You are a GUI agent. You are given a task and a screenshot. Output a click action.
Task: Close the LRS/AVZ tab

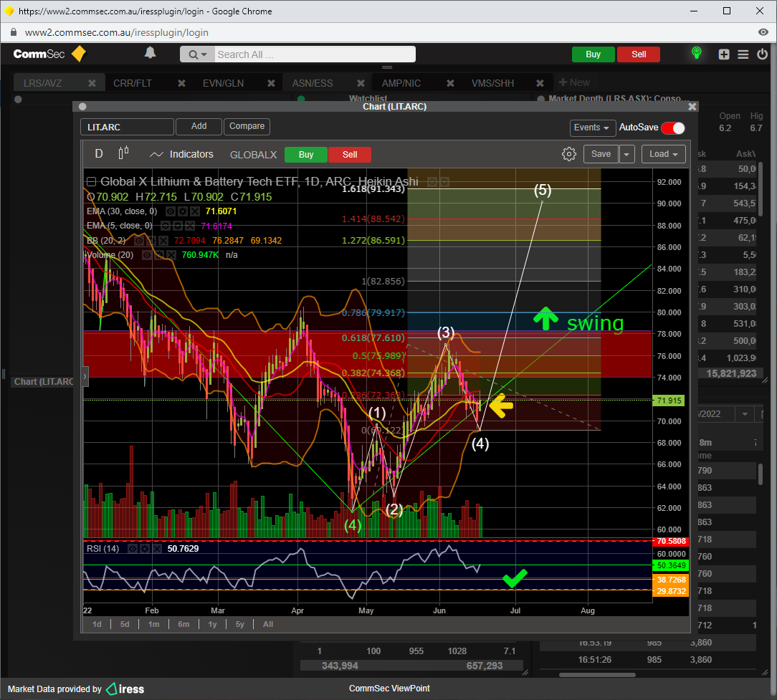tap(92, 83)
